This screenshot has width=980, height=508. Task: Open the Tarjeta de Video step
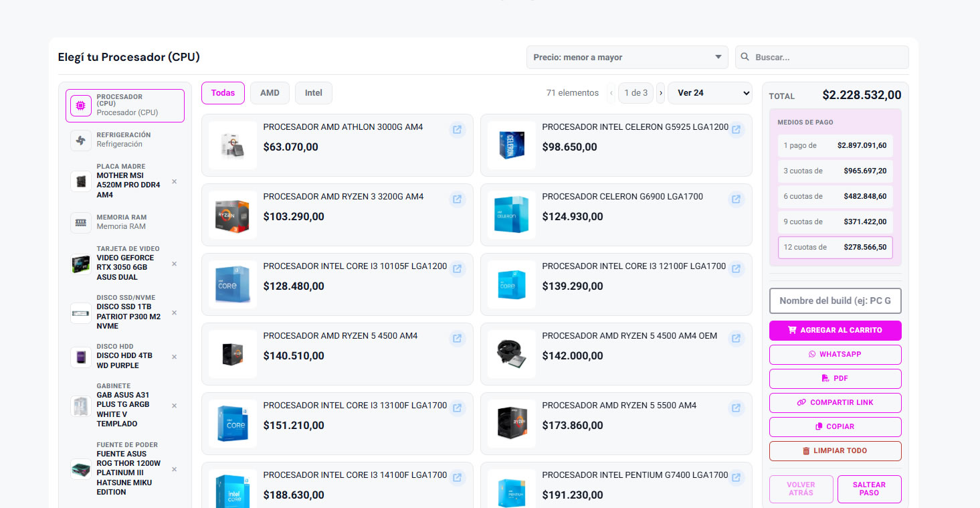point(125,264)
